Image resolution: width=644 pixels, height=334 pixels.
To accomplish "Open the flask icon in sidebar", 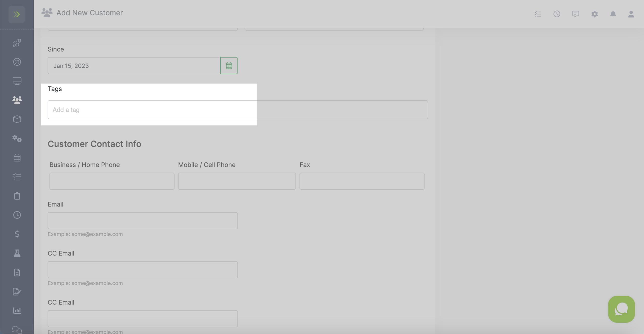I will (17, 253).
